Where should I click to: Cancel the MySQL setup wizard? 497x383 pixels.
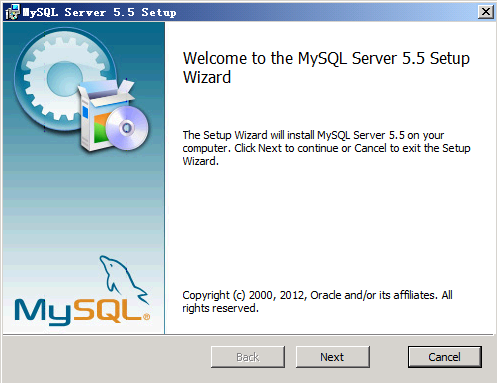pos(445,357)
